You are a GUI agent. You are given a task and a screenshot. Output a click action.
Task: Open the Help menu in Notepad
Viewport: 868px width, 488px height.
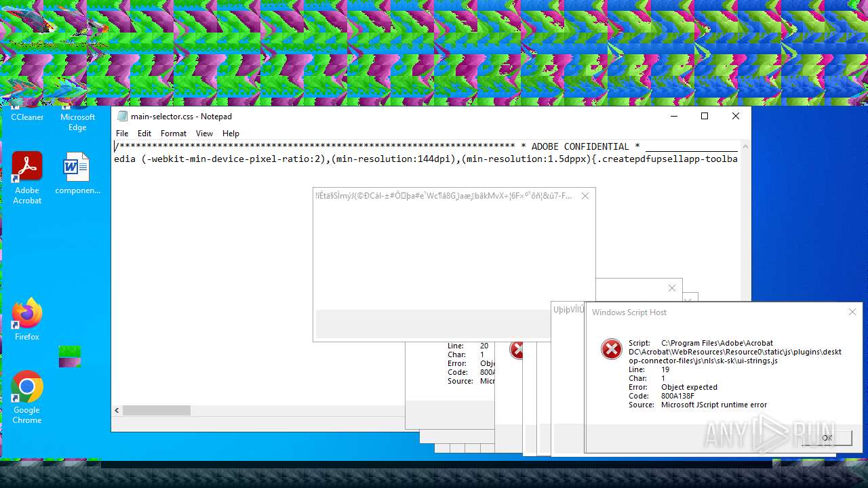click(231, 134)
